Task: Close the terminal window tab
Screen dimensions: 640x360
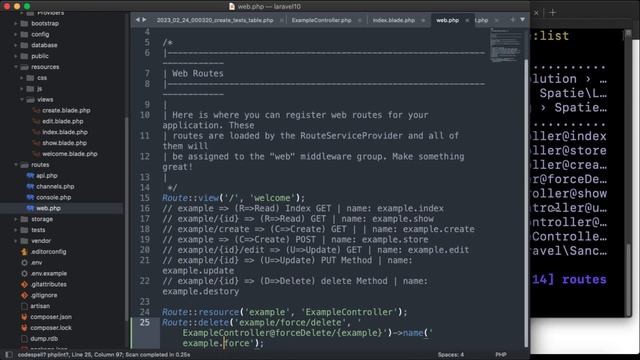Action: [536, 13]
